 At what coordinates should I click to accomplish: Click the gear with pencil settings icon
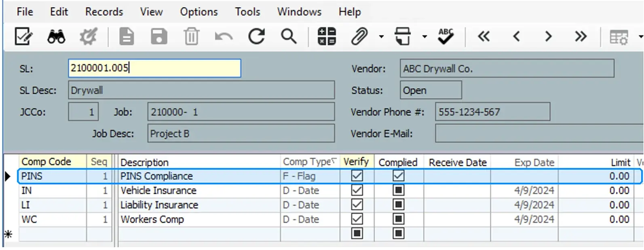(x=88, y=37)
